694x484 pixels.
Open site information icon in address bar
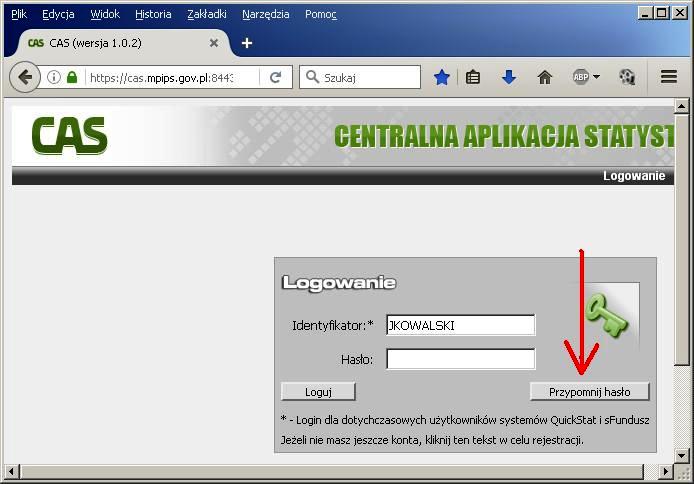point(54,77)
